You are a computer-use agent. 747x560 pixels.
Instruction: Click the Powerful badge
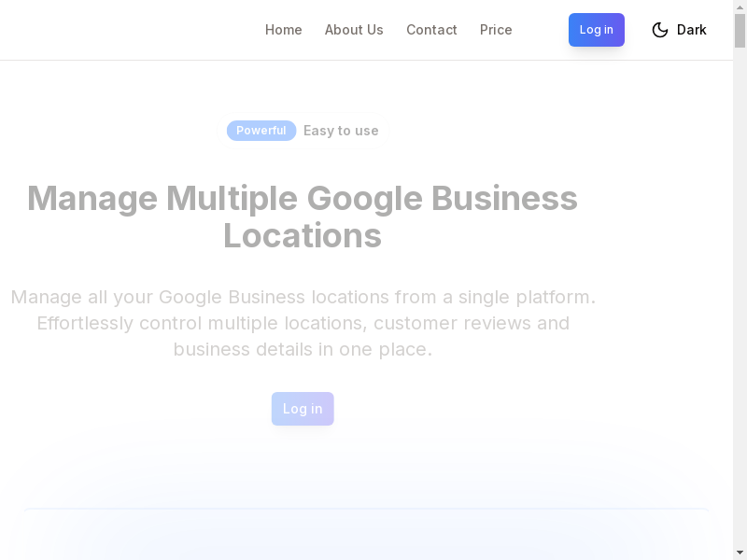tap(261, 131)
